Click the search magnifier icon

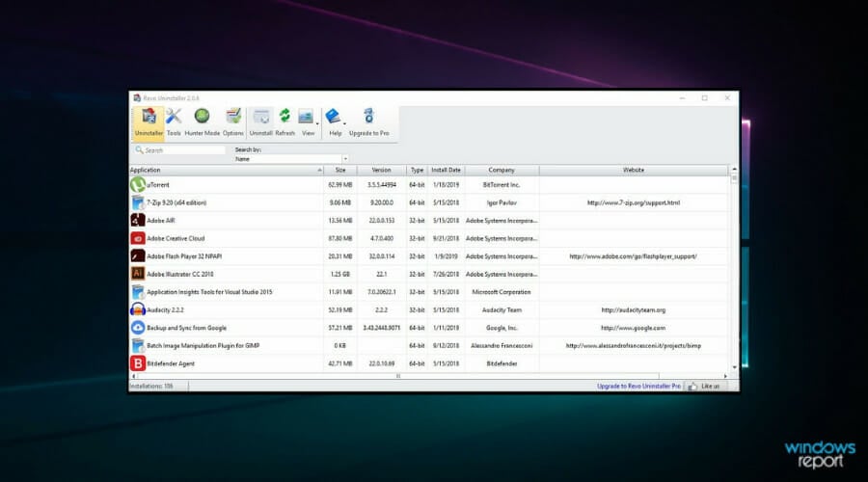coord(139,150)
